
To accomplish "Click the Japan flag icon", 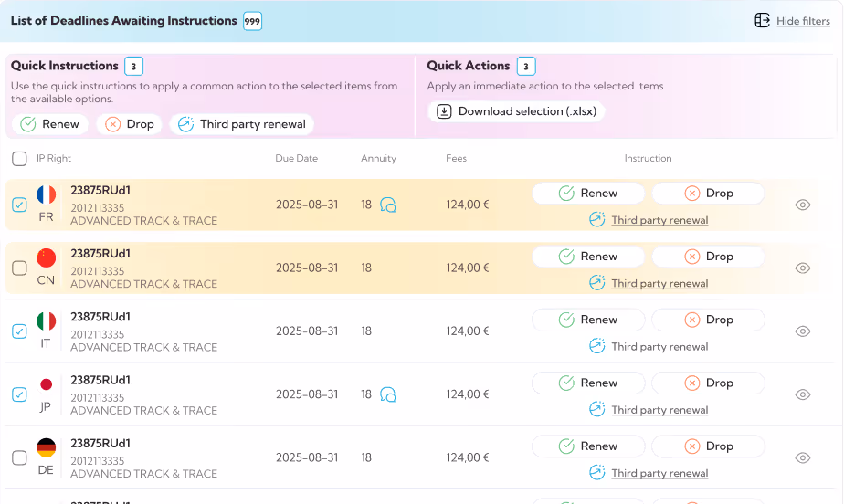I will point(47,384).
